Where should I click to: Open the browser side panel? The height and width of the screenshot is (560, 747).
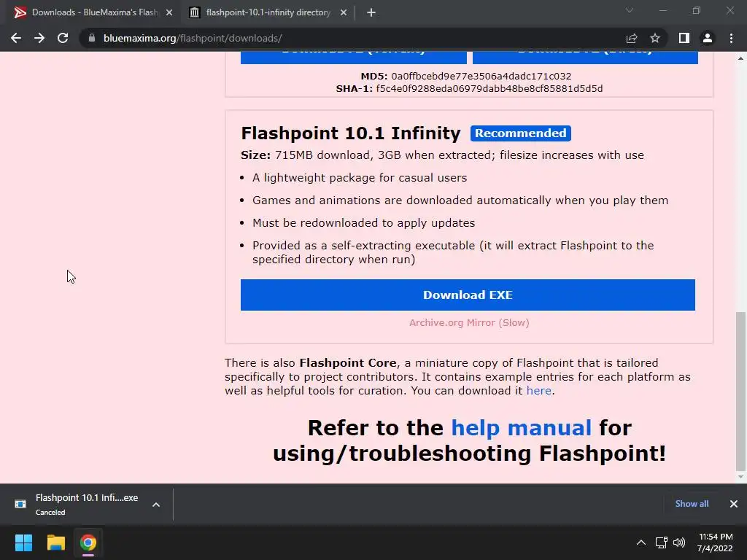pos(684,38)
